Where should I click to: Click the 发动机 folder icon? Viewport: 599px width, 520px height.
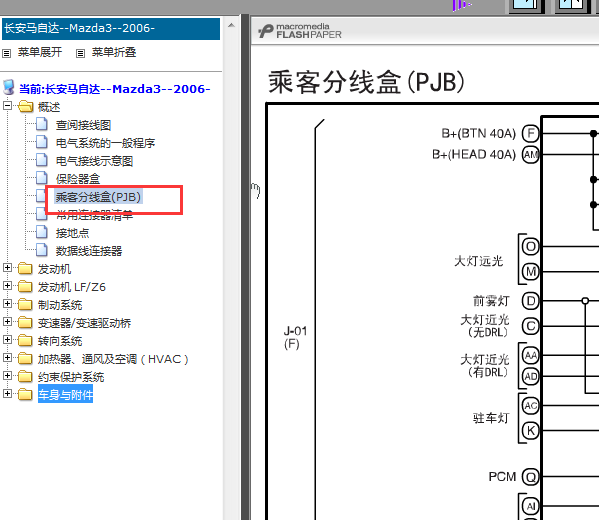25,269
